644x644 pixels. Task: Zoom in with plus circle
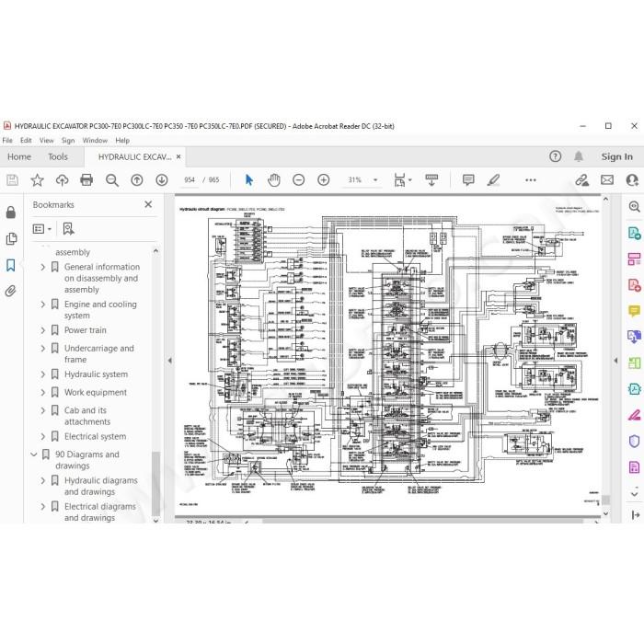point(324,180)
